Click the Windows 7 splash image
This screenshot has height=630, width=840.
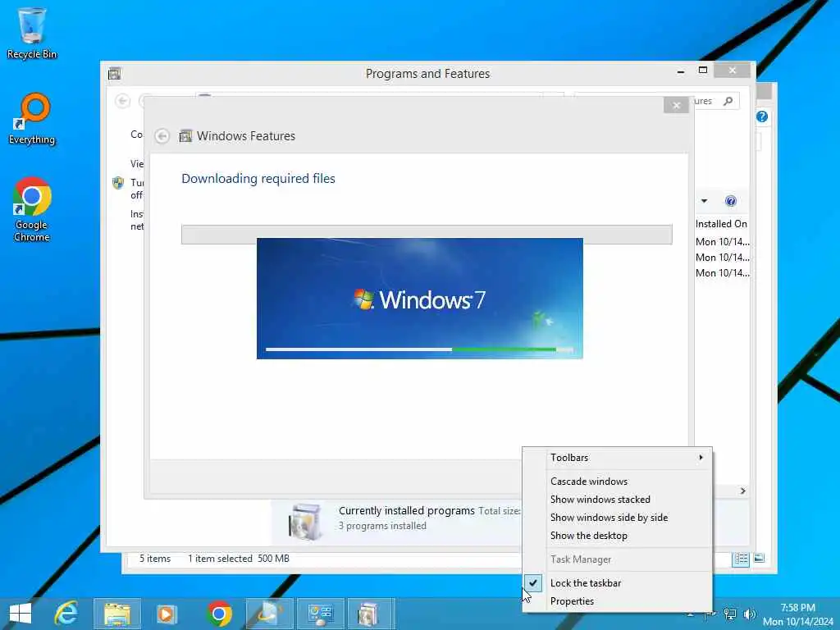(x=419, y=299)
